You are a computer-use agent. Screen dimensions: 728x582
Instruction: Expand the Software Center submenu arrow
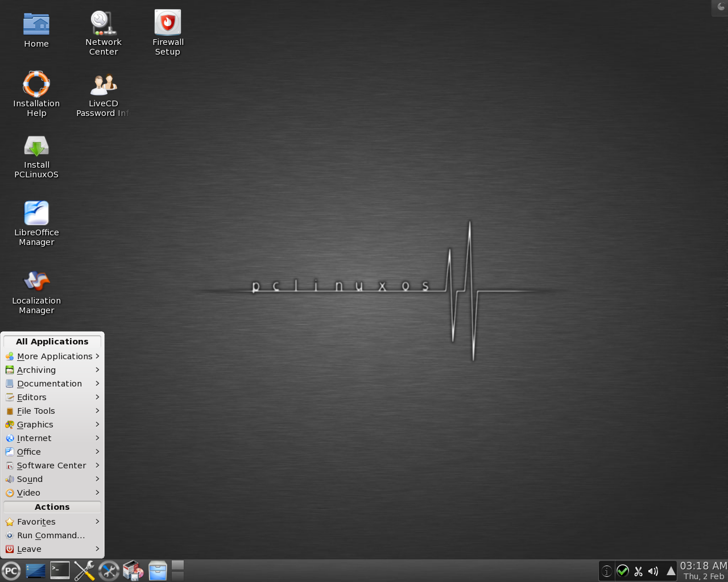pyautogui.click(x=97, y=465)
